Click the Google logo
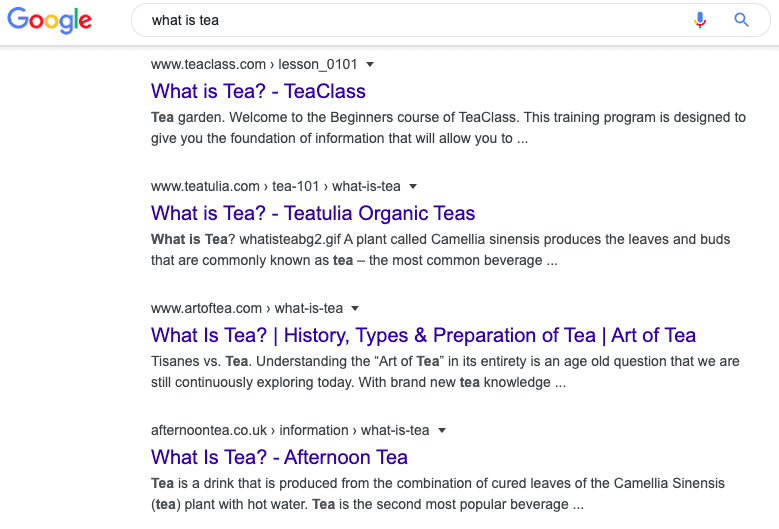The image size is (779, 529). 49,20
